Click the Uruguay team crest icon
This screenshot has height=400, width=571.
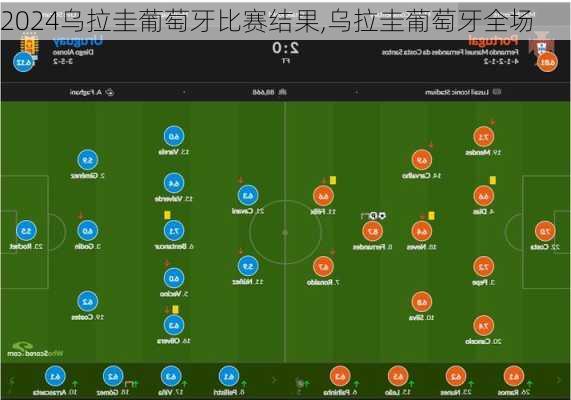pyautogui.click(x=29, y=47)
